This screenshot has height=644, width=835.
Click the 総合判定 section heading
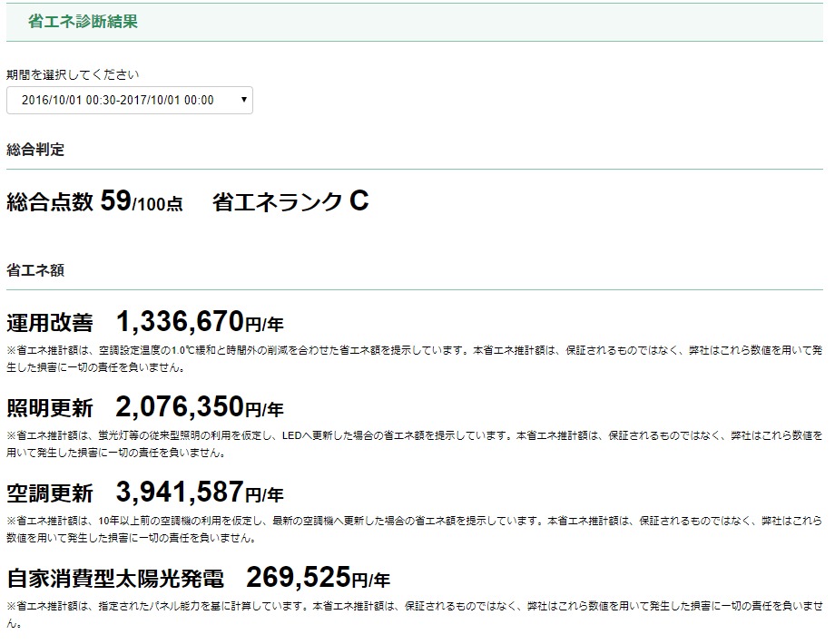point(35,150)
